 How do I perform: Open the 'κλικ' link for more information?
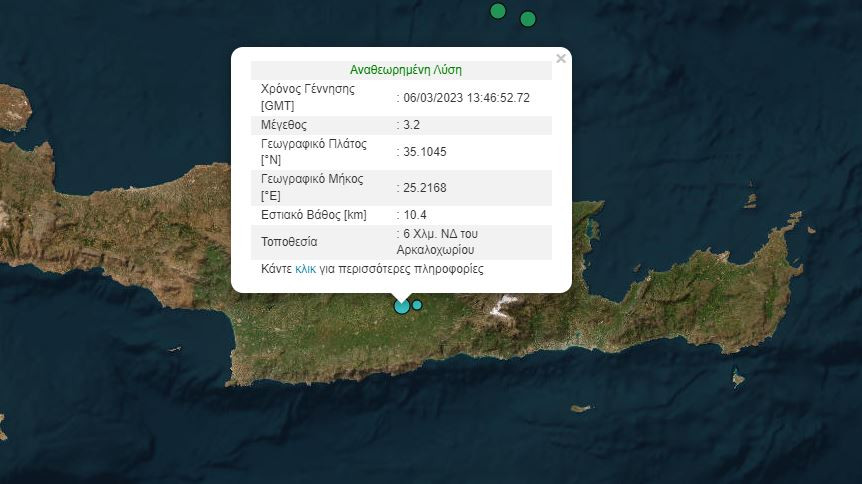[x=305, y=270]
